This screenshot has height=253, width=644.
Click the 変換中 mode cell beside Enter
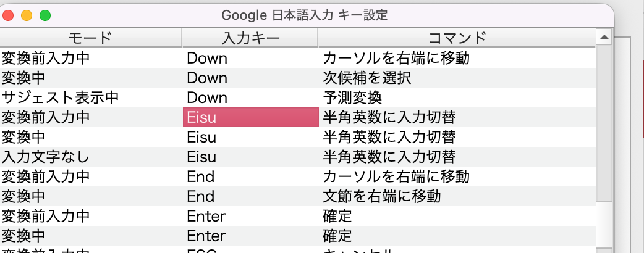24,236
